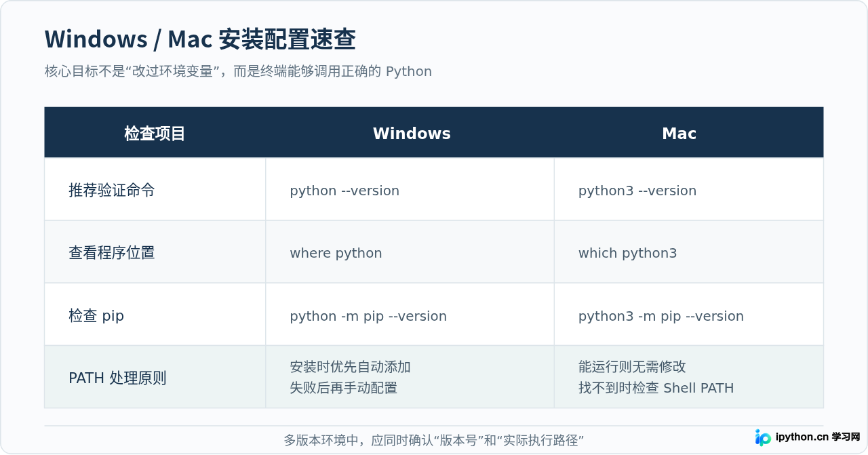The height and width of the screenshot is (455, 868).
Task: Select the title 'Windows / Mac 安装配置速查'
Action: (200, 39)
